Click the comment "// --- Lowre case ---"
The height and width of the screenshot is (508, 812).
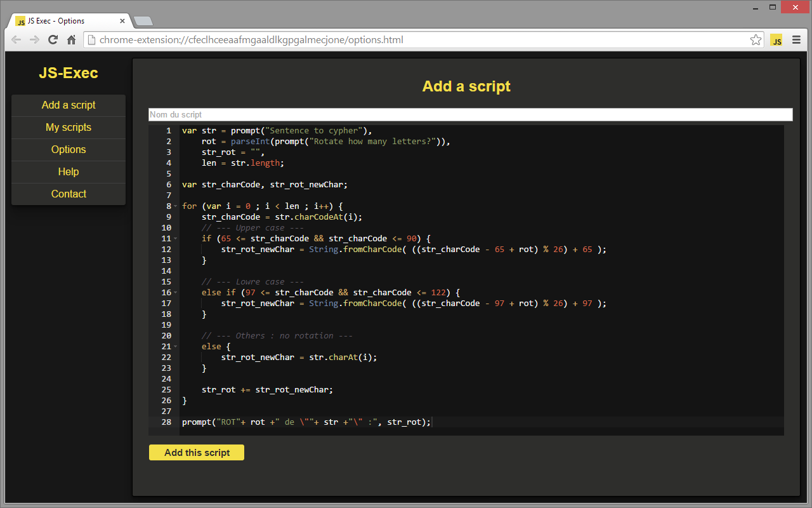252,282
